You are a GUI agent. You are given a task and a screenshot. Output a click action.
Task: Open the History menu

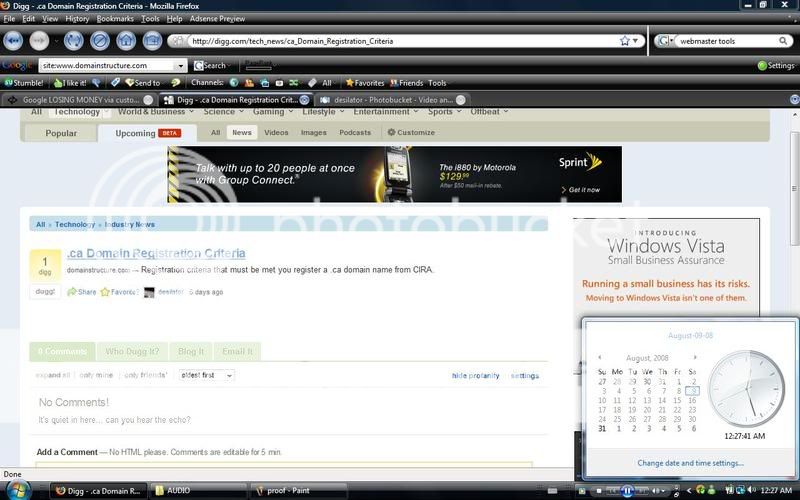tap(77, 19)
